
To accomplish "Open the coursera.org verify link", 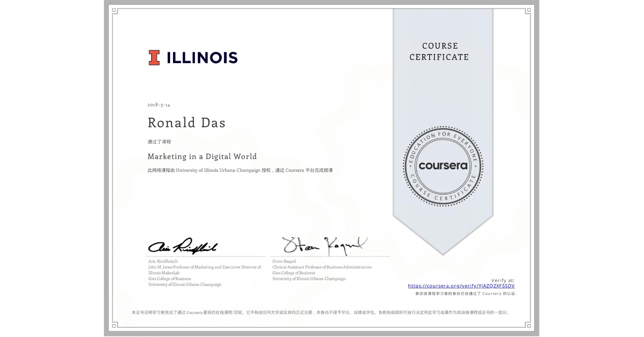I will click(461, 286).
